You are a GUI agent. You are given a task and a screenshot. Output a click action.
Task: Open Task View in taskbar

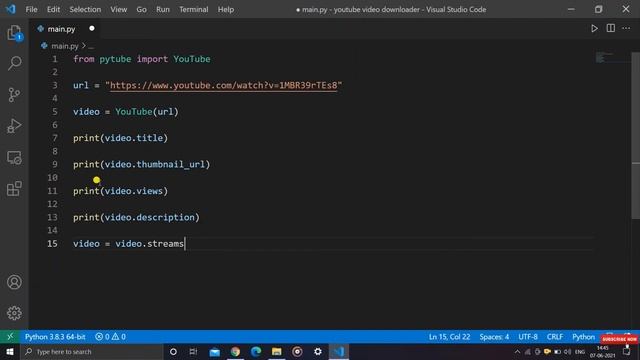coord(193,351)
